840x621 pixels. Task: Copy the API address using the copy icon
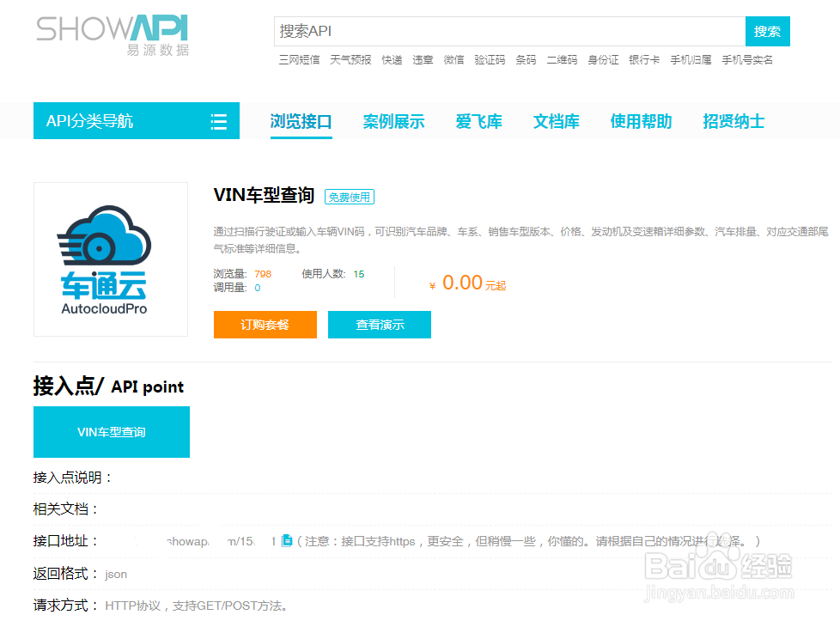pos(287,539)
